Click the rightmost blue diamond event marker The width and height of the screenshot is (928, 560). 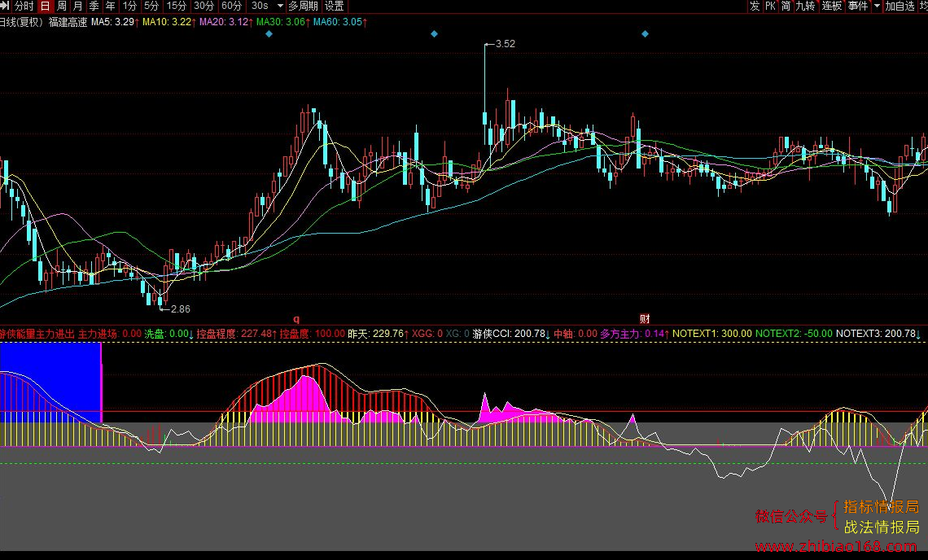coord(645,33)
